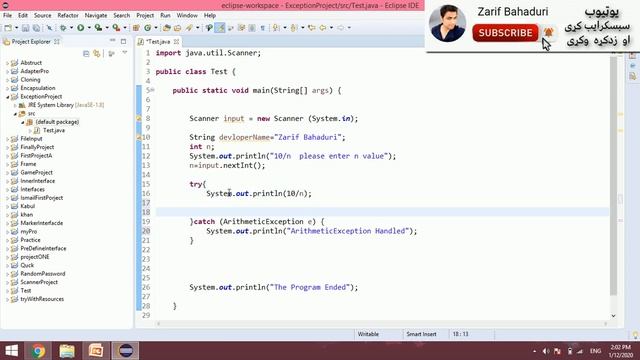The height and width of the screenshot is (360, 640).
Task: Open the File menu
Action: 7,15
